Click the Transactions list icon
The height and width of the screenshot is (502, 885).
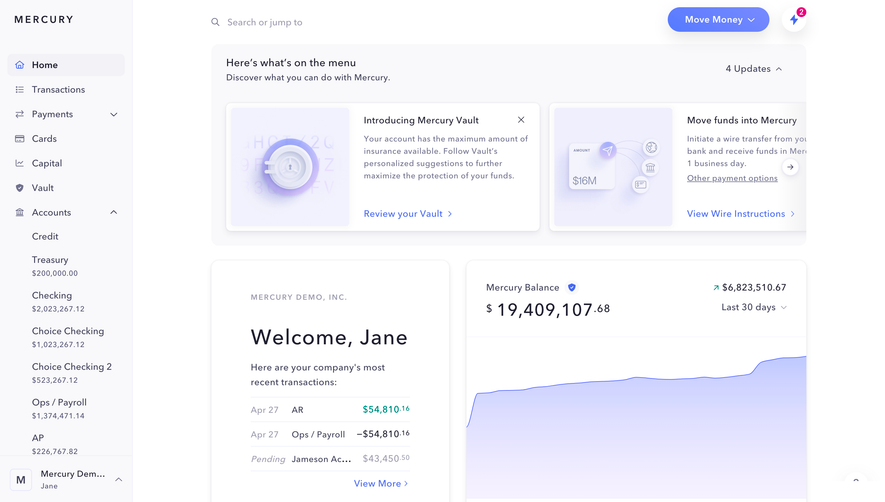coord(20,89)
